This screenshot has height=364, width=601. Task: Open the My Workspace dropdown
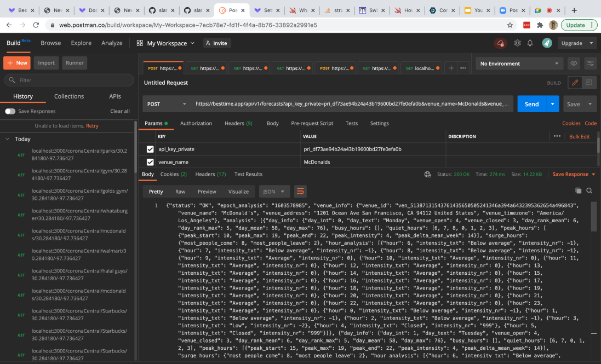170,43
